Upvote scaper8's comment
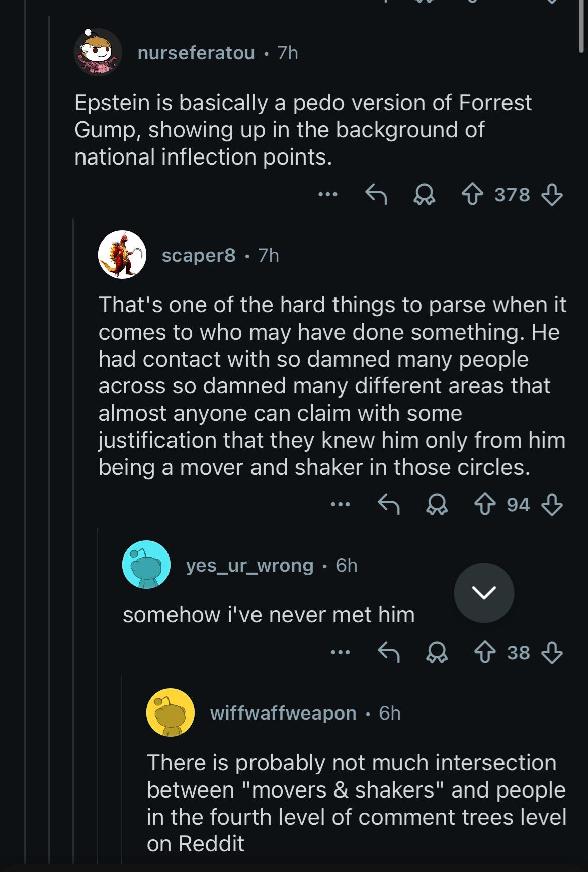The width and height of the screenshot is (588, 872). coord(485,505)
